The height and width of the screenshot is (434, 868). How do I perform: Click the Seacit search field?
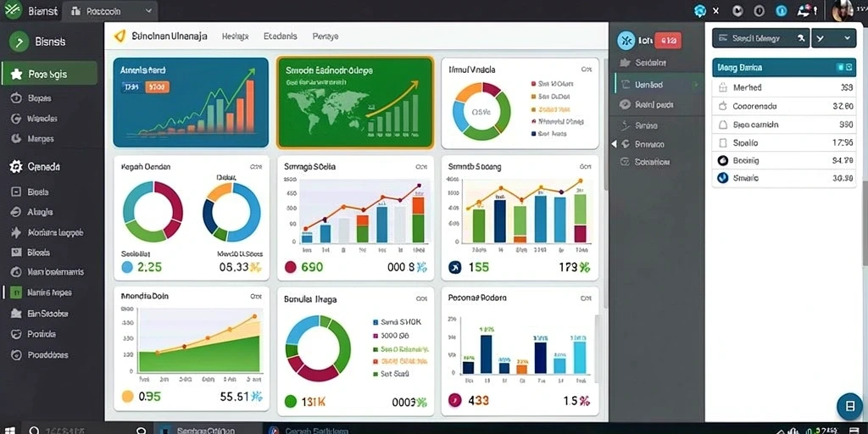coord(760,38)
